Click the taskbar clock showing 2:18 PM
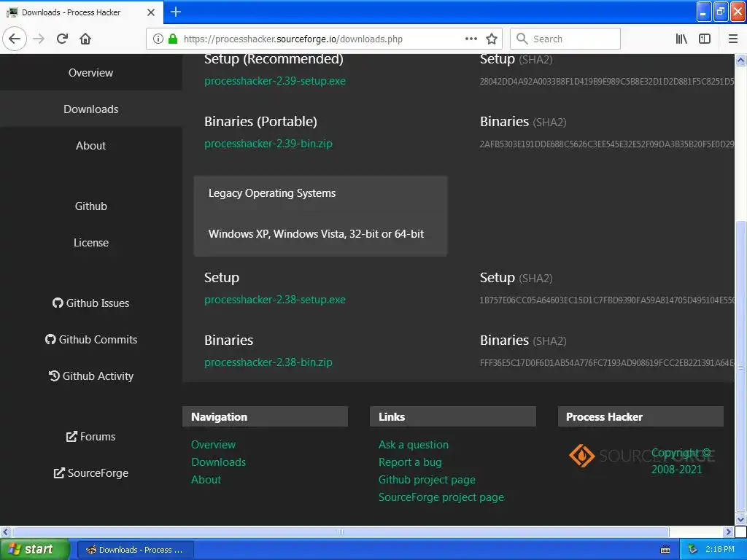 coord(719,550)
